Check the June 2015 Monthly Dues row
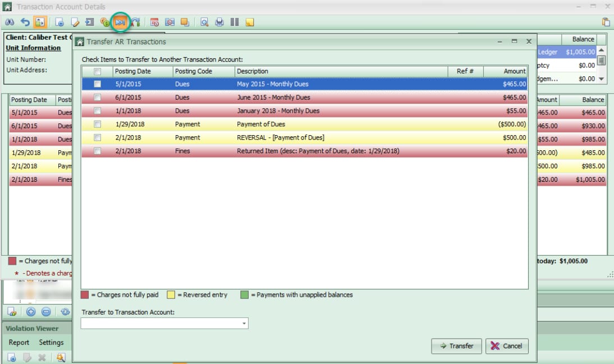The width and height of the screenshot is (614, 364). (97, 98)
